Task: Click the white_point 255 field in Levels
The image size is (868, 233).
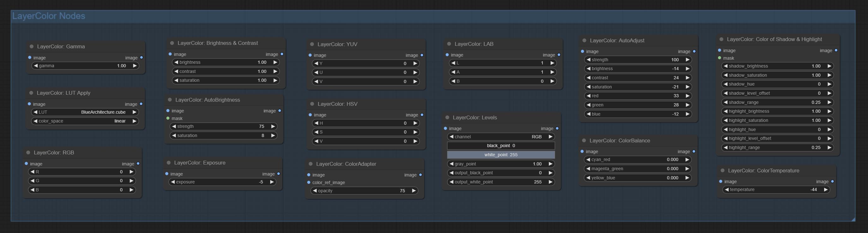Action: point(501,155)
